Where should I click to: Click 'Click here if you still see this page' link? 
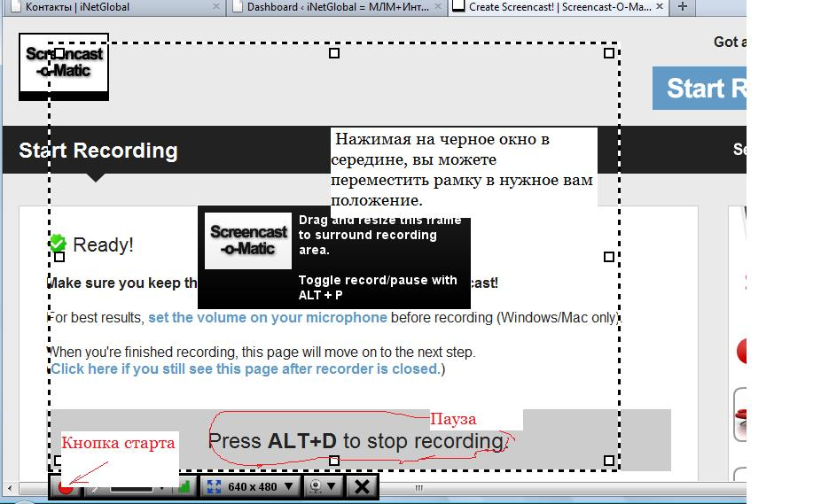point(245,369)
